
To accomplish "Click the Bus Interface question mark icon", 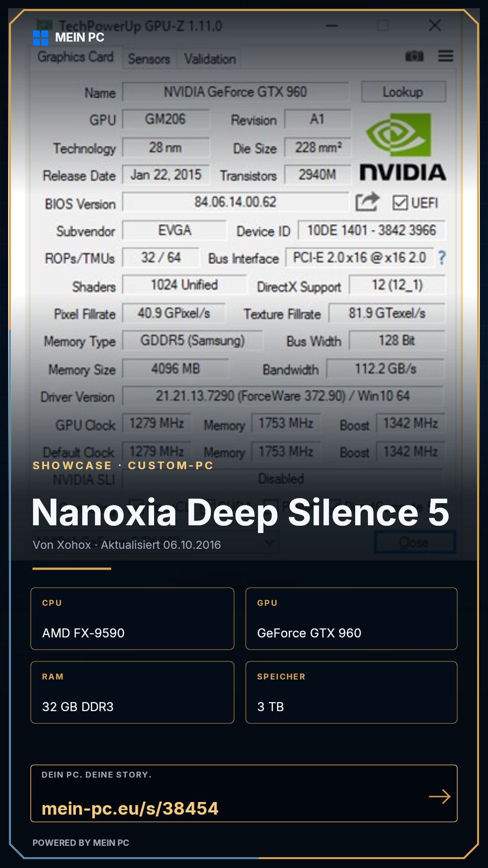I will point(441,258).
